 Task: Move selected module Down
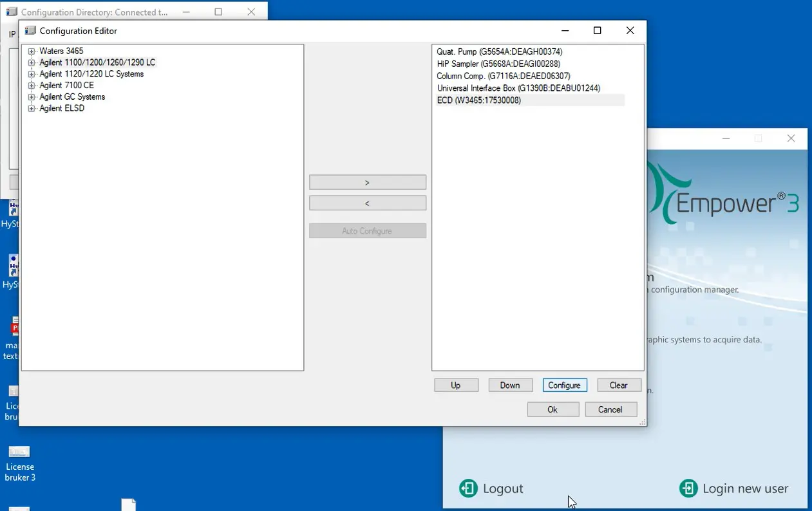pos(510,386)
